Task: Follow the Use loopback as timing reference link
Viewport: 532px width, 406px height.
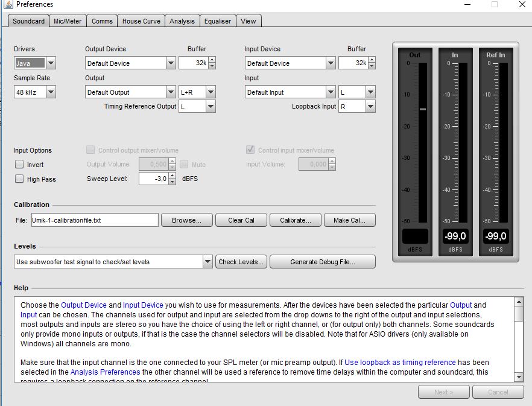Action: 401,363
